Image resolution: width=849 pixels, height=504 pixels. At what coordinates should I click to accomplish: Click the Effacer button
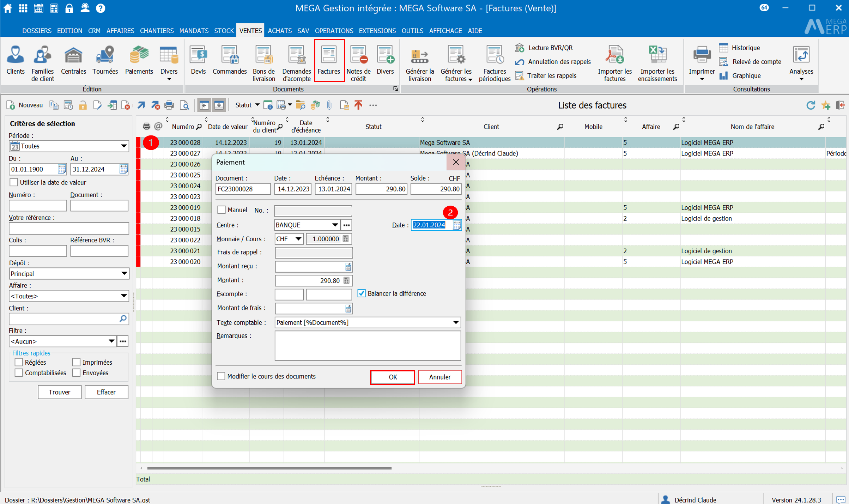106,392
